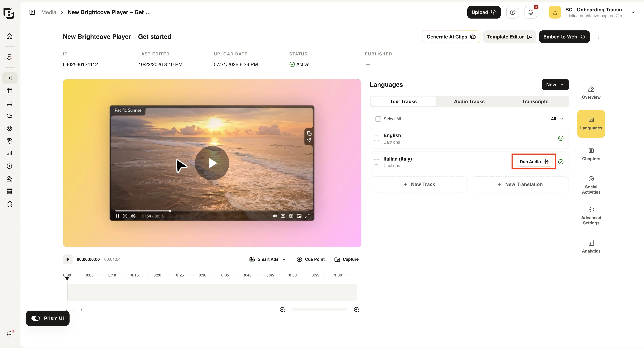This screenshot has height=348, width=644.
Task: Add a New Track
Action: [x=419, y=184]
